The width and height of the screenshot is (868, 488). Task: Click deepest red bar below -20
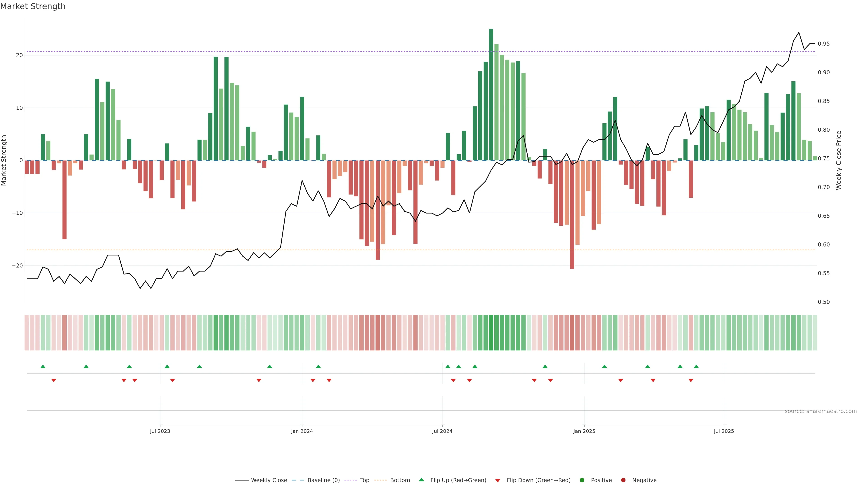[x=572, y=216]
